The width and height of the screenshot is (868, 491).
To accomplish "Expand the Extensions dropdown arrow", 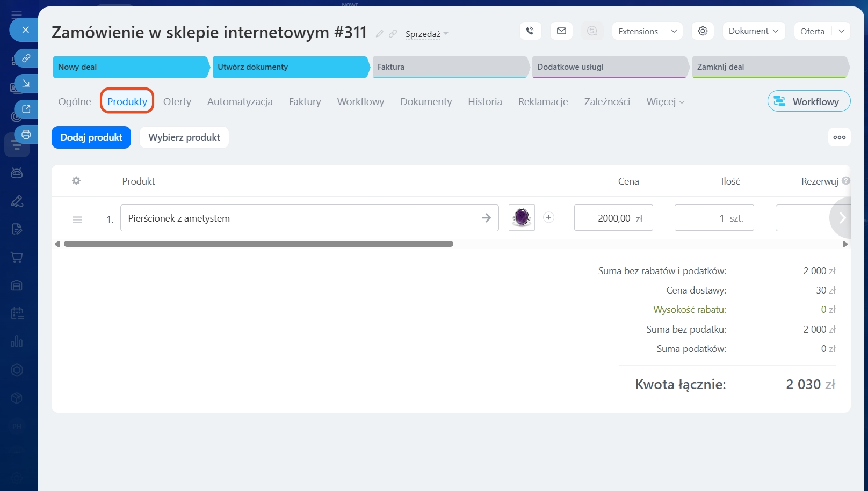I will (674, 31).
